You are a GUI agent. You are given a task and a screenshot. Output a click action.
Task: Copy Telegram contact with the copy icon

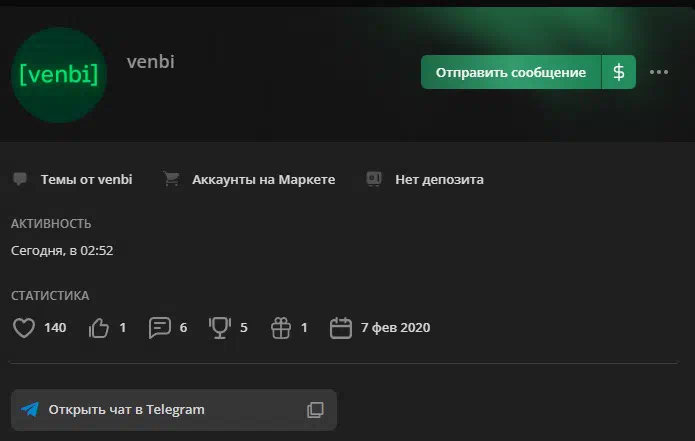(315, 410)
